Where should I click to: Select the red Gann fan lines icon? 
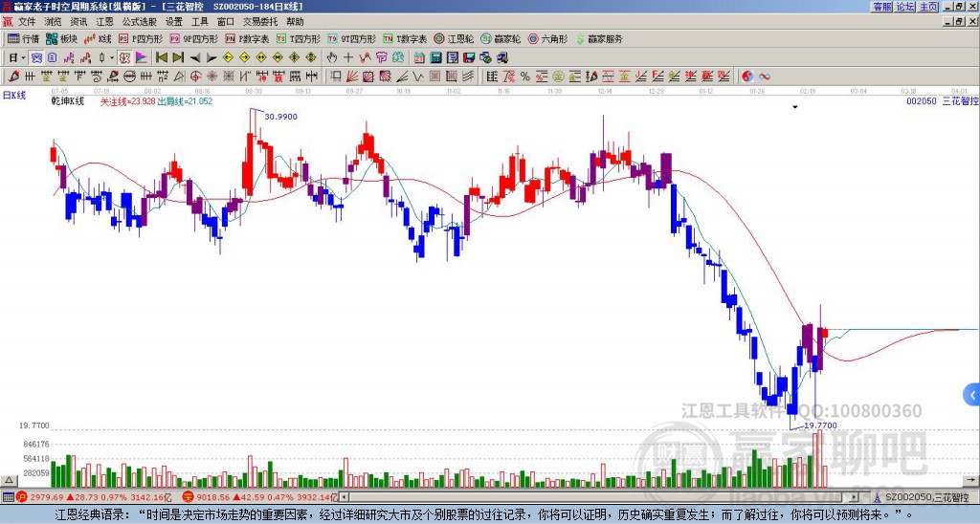(352, 76)
